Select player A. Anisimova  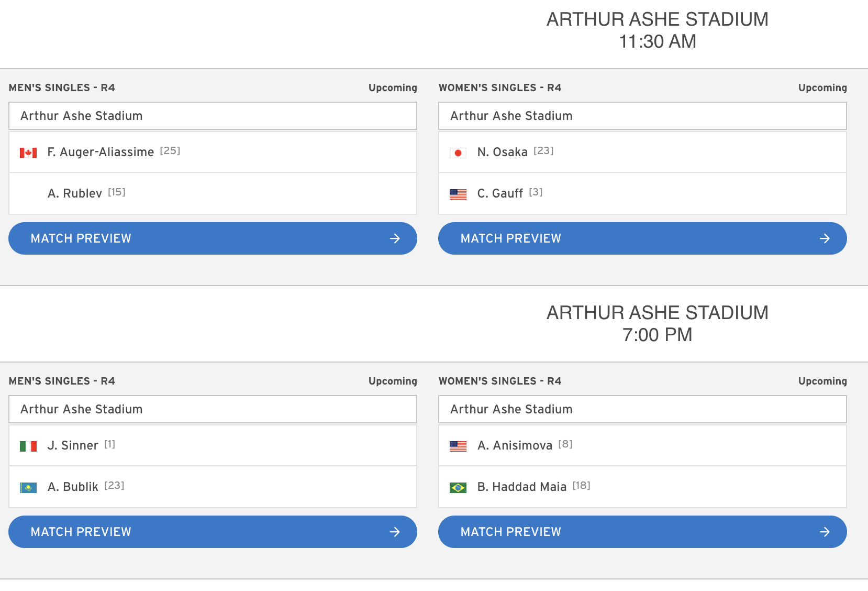click(515, 445)
